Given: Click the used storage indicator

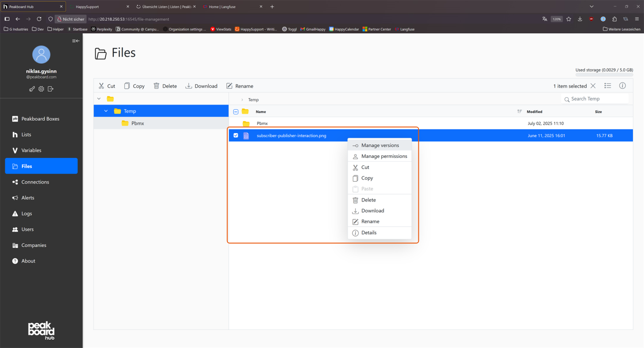Looking at the screenshot, I should (x=604, y=70).
